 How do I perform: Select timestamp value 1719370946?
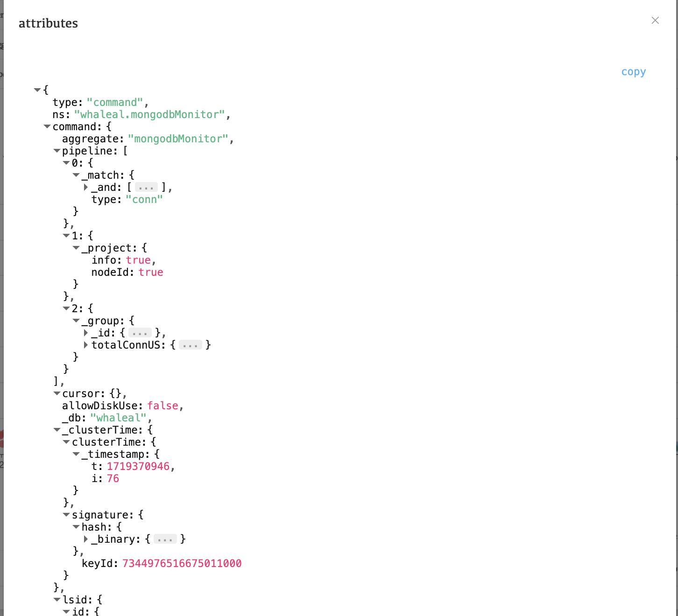point(138,466)
